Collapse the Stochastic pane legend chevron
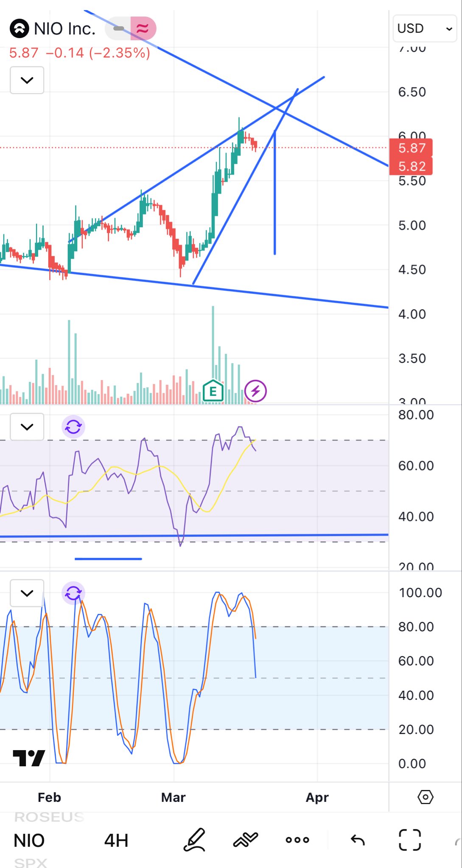 (x=27, y=593)
